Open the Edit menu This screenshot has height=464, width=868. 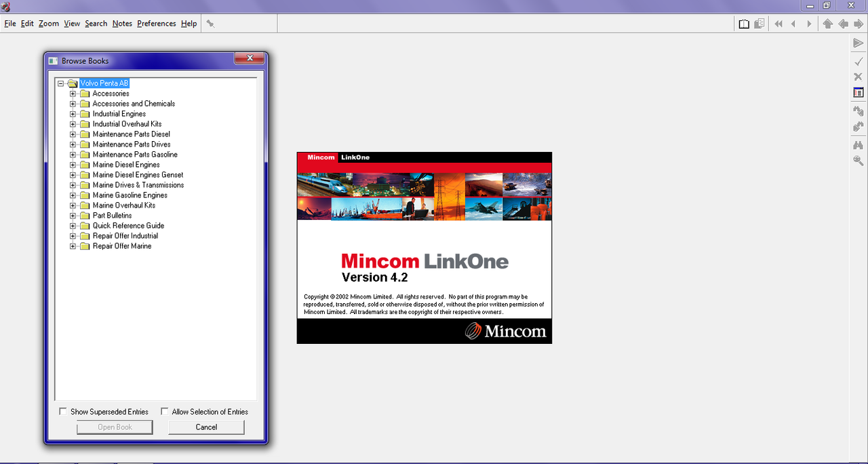pos(27,24)
